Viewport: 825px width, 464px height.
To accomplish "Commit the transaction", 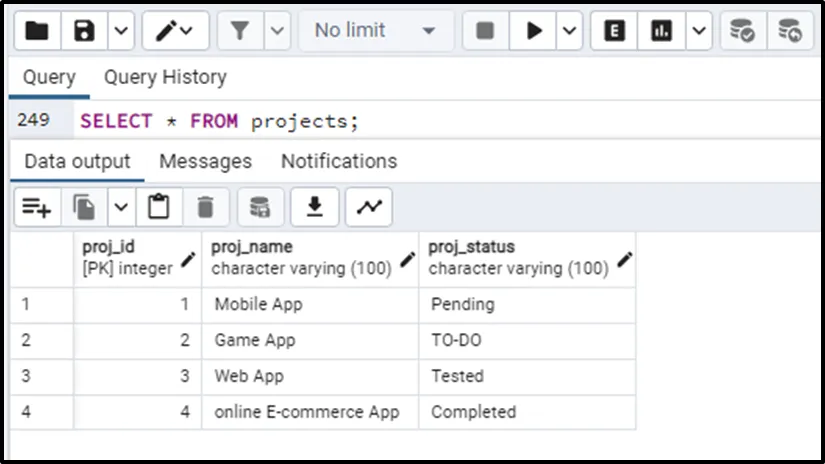I will click(x=742, y=31).
